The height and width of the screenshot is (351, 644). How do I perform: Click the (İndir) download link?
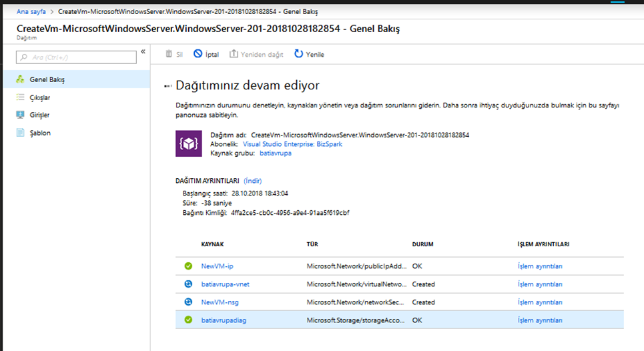pos(252,181)
